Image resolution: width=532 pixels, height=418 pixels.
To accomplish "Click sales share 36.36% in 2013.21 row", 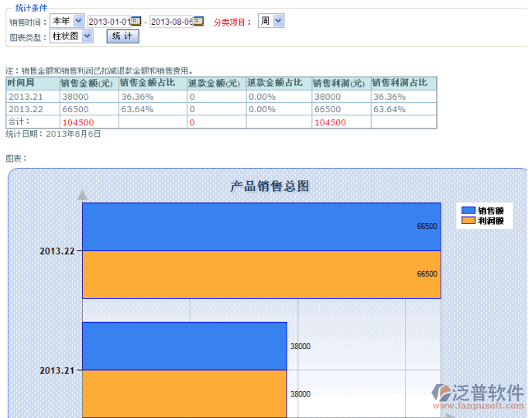I will (153, 97).
